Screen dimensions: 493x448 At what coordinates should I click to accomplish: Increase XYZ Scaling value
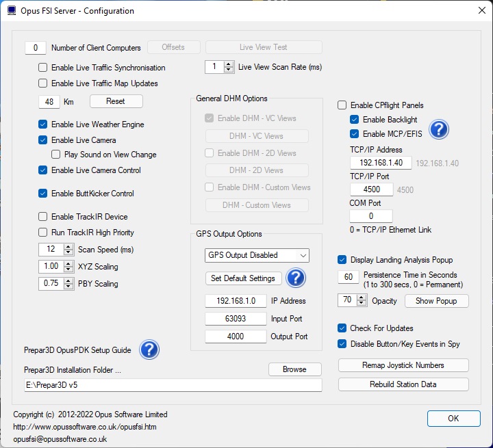coord(68,263)
